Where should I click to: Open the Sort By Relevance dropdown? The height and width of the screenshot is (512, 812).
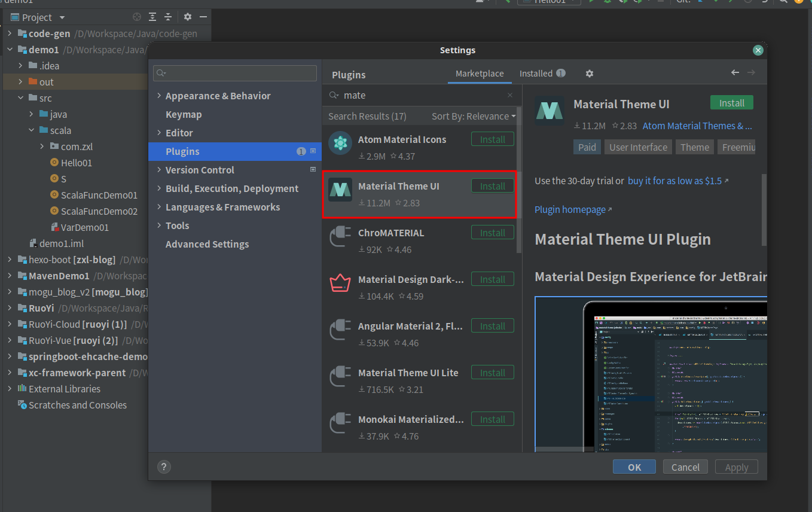(472, 115)
